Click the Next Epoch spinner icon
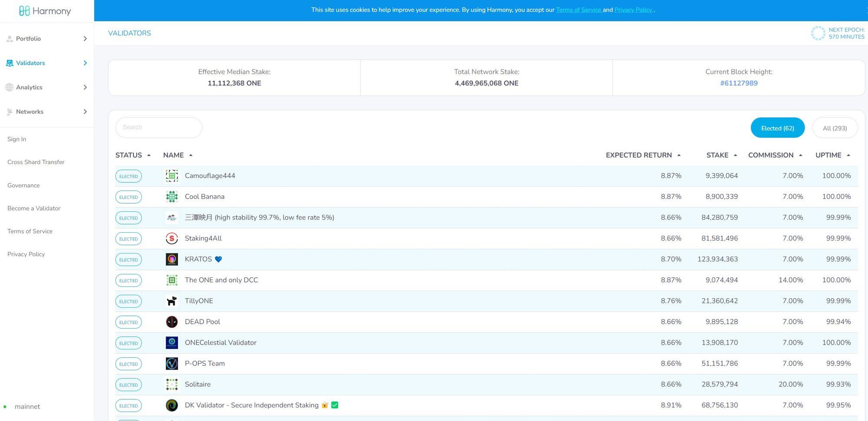This screenshot has height=421, width=868. pyautogui.click(x=818, y=33)
